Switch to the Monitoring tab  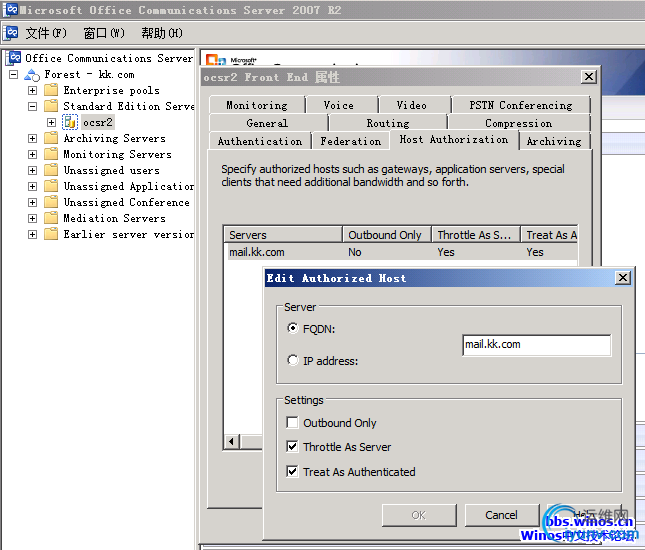257,105
